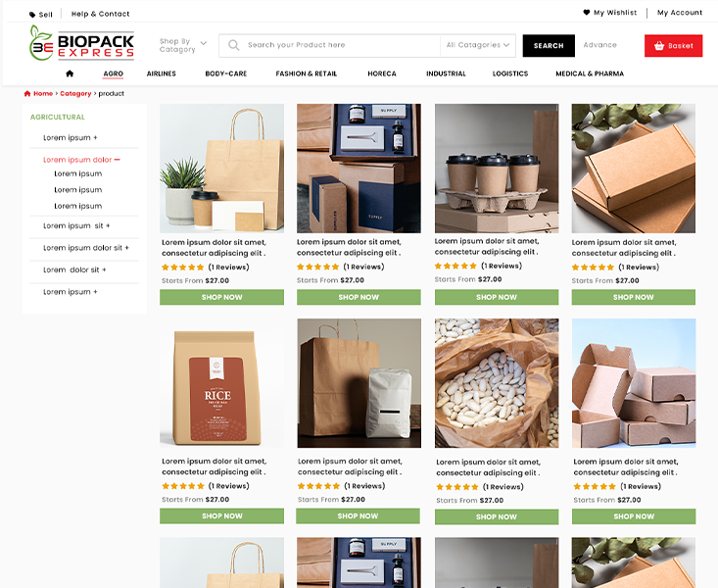Click the search magnifier icon
Screen dimensions: 718x588
pyautogui.click(x=233, y=45)
